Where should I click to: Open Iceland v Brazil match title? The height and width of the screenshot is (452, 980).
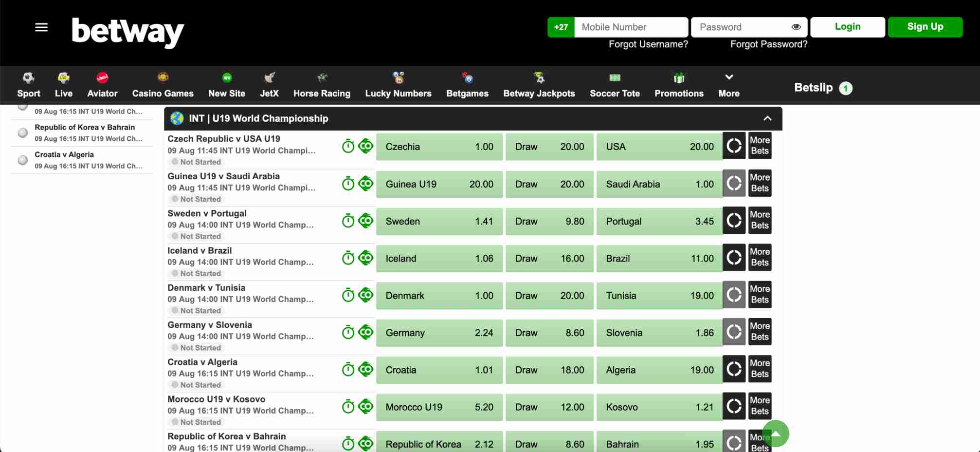[x=200, y=250]
